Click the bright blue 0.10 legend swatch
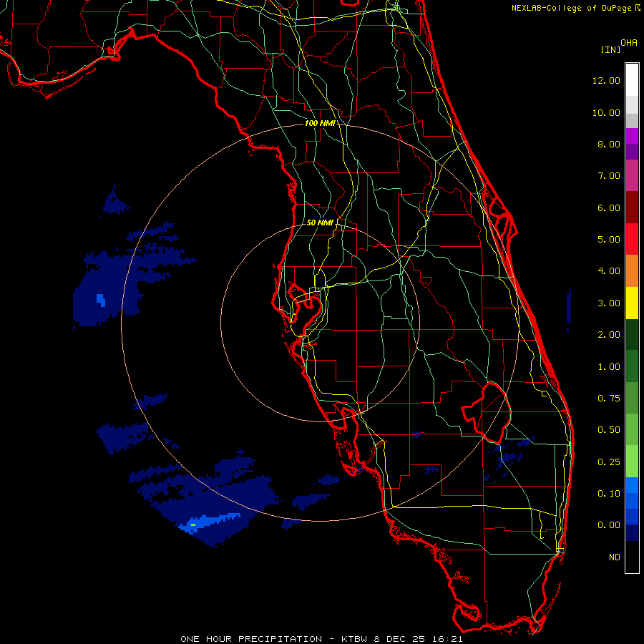644x644 pixels. 632,485
